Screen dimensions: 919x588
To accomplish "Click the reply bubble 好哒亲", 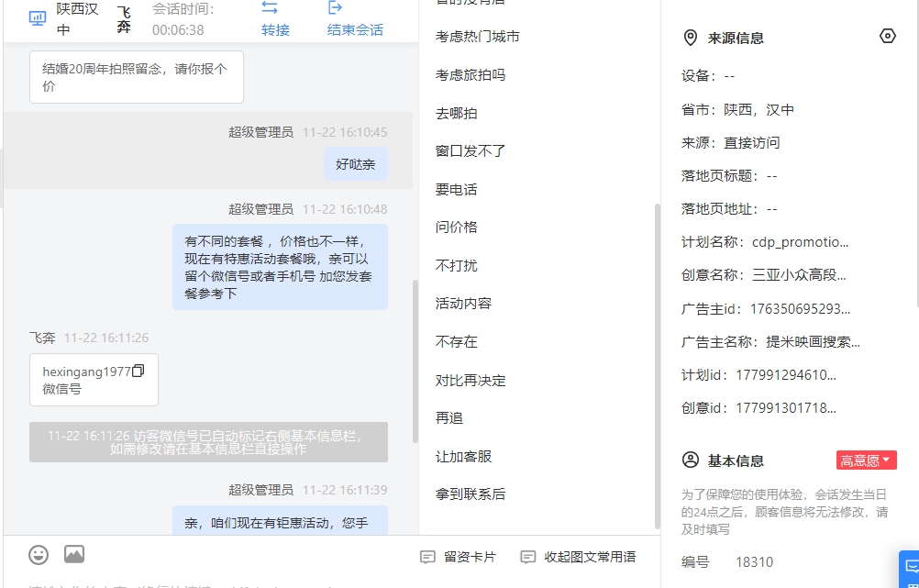I will coord(356,164).
